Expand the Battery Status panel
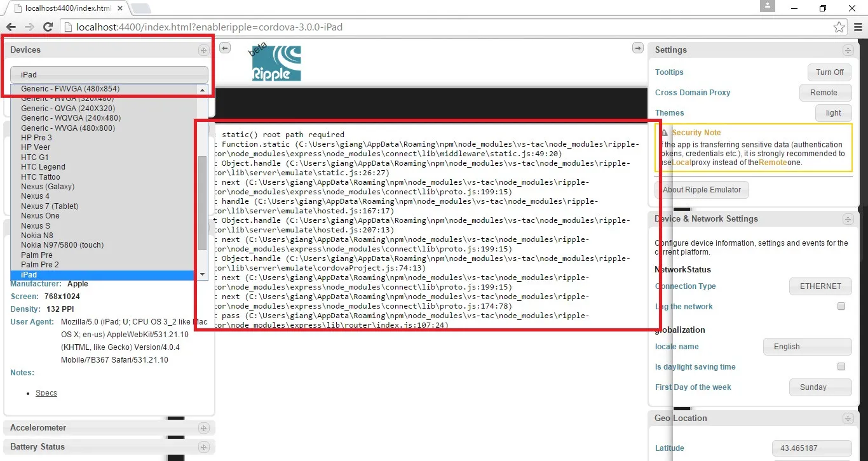868x461 pixels. (x=109, y=447)
